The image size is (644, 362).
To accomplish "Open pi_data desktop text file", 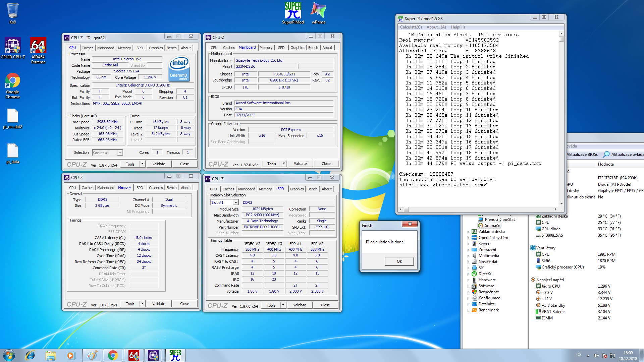I will (12, 154).
